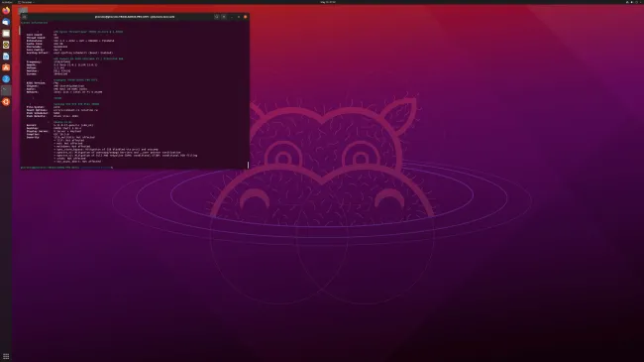Open the system status menu arrow
The height and width of the screenshot is (362, 644).
pyautogui.click(x=641, y=2)
